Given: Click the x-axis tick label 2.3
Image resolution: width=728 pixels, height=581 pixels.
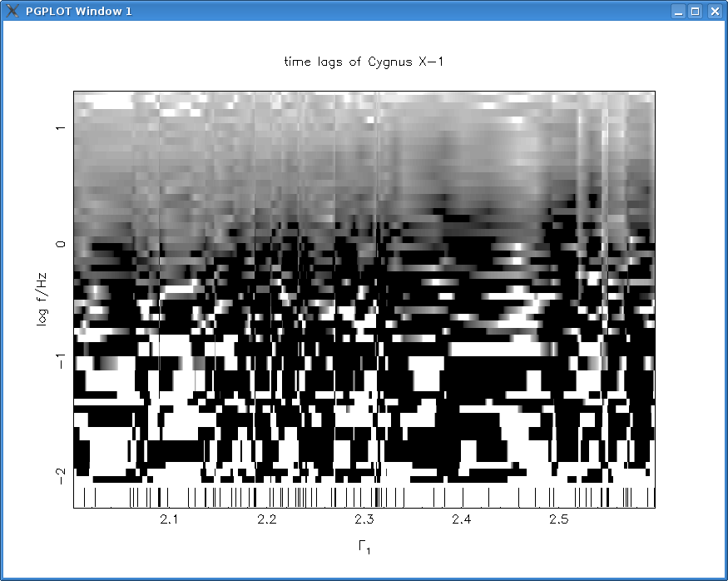Looking at the screenshot, I should (x=364, y=519).
